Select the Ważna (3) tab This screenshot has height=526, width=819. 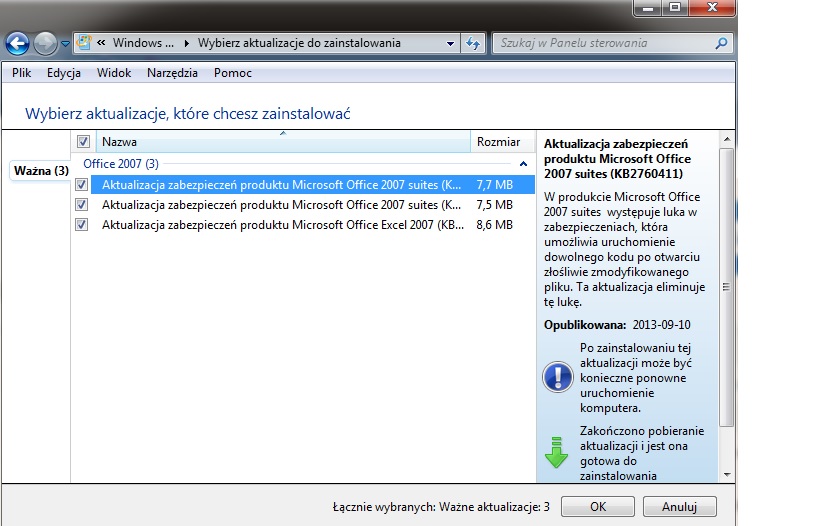click(x=41, y=171)
